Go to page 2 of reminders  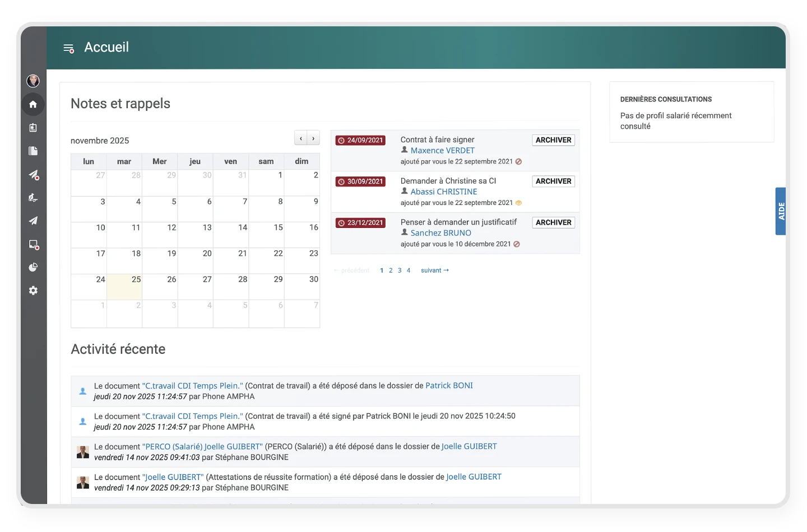pyautogui.click(x=391, y=270)
